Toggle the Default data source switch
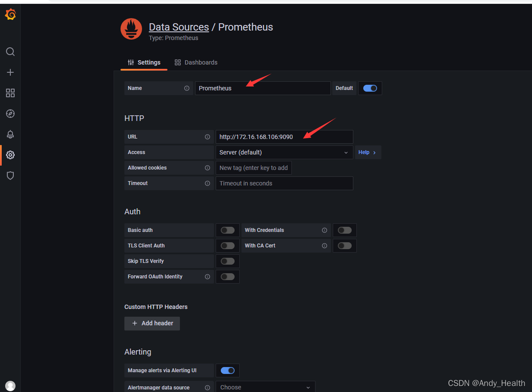Viewport: 532px width, 392px height. click(x=370, y=88)
